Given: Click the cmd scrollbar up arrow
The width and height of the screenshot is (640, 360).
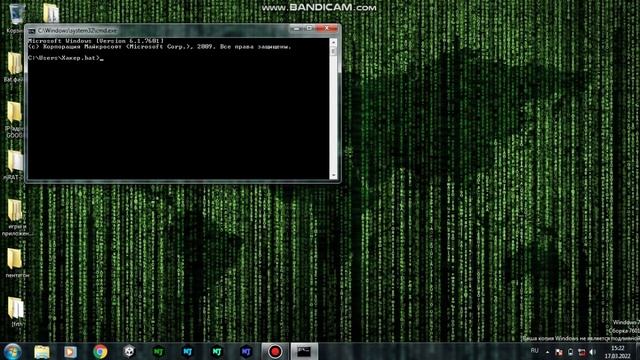Looking at the screenshot, I should click(x=333, y=42).
